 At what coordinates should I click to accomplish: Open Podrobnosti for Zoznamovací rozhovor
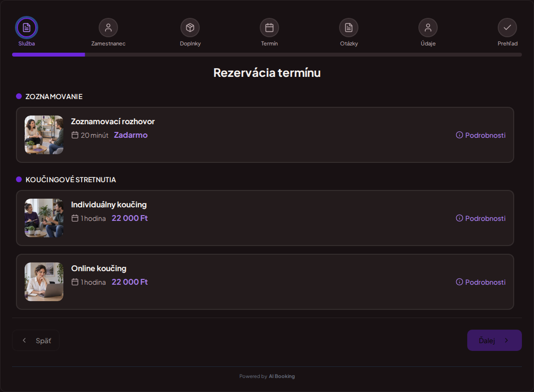tap(480, 135)
